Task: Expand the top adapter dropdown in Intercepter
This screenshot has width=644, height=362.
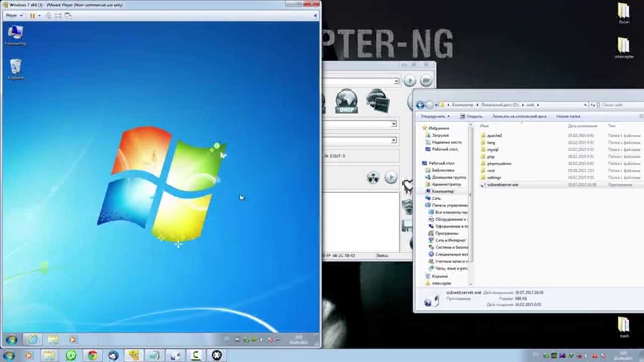Action: pyautogui.click(x=397, y=81)
